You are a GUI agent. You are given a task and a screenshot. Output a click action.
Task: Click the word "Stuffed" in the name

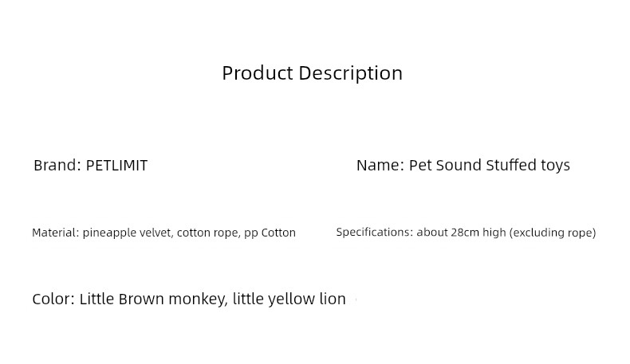pyautogui.click(x=510, y=166)
